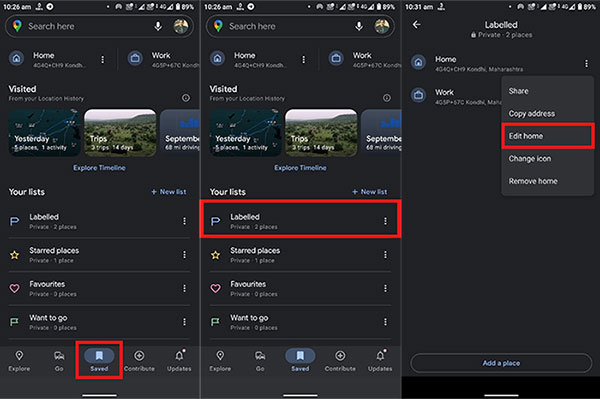Select Edit home menu entry
Viewport: 600px width, 399px height.
pyautogui.click(x=548, y=136)
